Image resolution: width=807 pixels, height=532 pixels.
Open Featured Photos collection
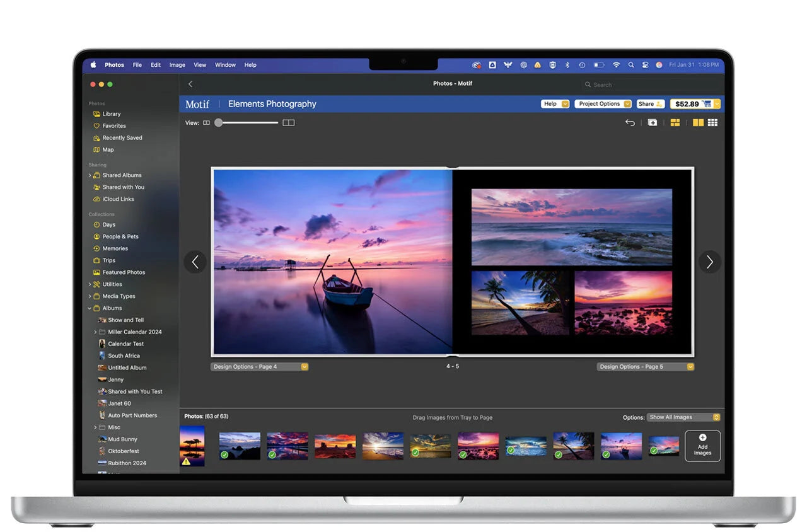pos(119,273)
